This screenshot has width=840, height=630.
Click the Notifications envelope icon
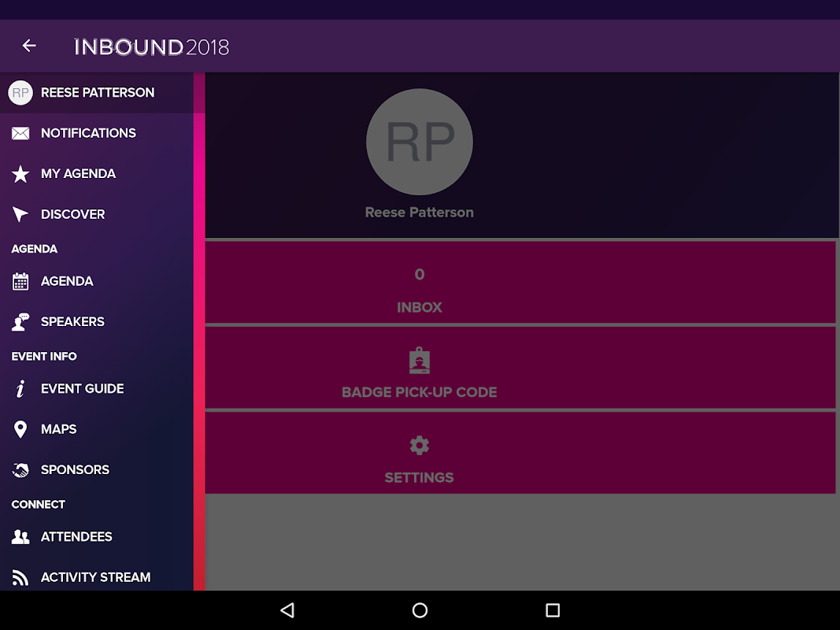click(20, 133)
